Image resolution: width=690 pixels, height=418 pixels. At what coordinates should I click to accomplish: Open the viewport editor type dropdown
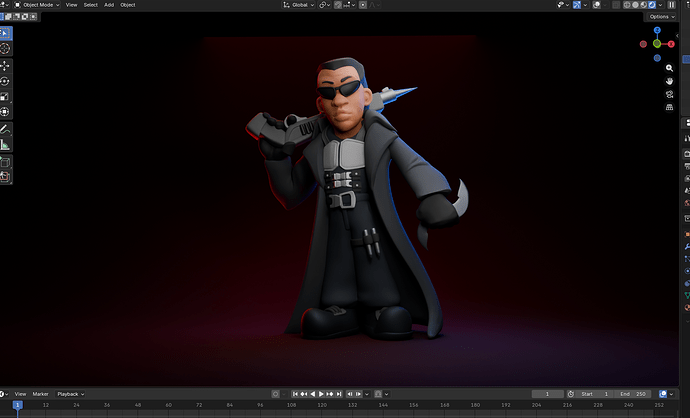click(4, 5)
